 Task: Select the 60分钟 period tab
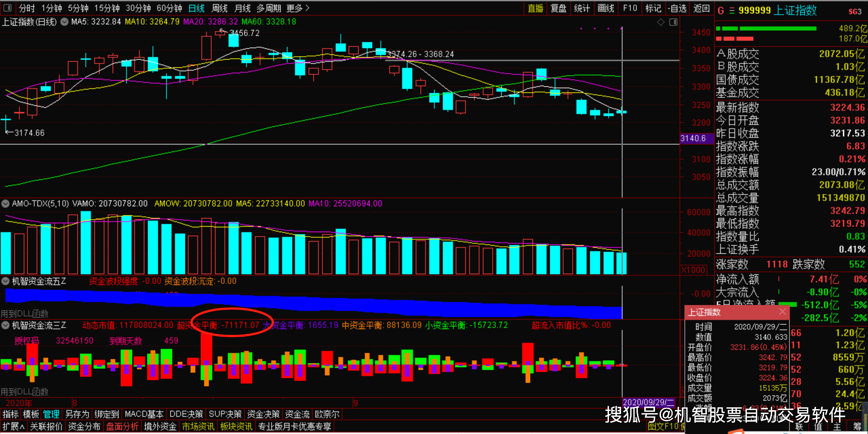tap(169, 8)
